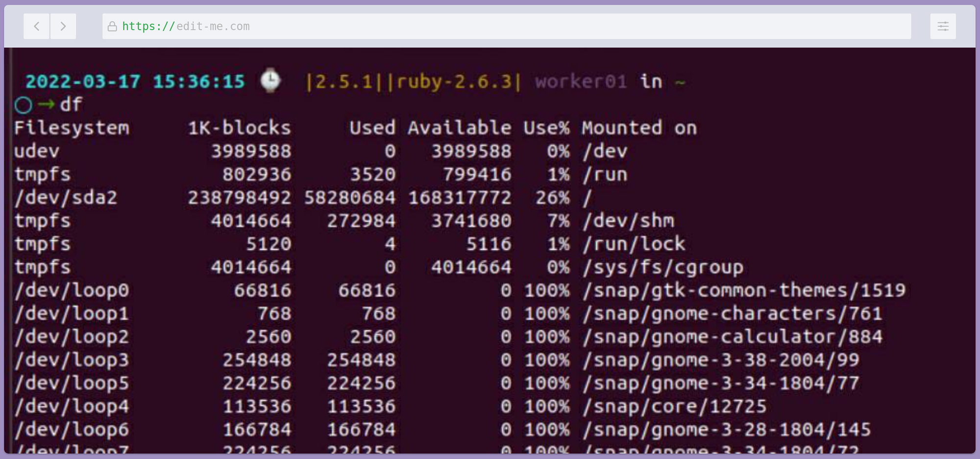This screenshot has height=459, width=980.
Task: Click the /dev/loop4 filesystem entry
Action: pyautogui.click(x=72, y=407)
